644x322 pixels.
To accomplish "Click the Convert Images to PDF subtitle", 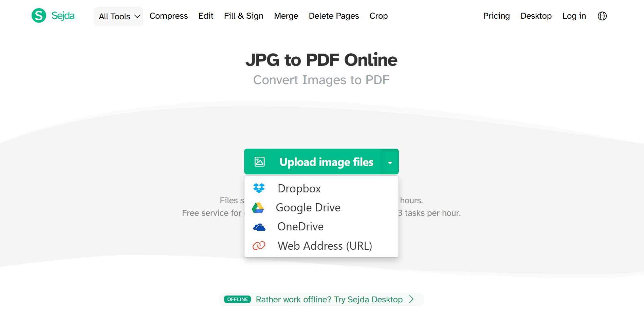I will (321, 80).
